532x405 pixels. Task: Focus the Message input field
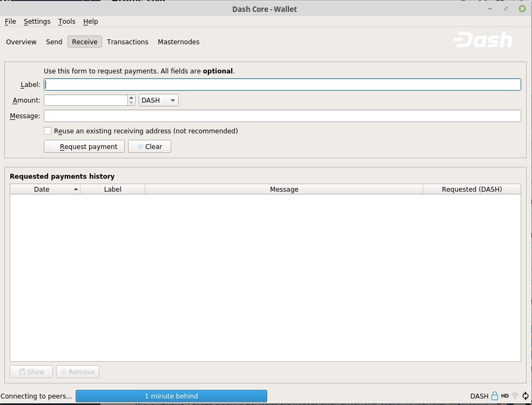[282, 116]
